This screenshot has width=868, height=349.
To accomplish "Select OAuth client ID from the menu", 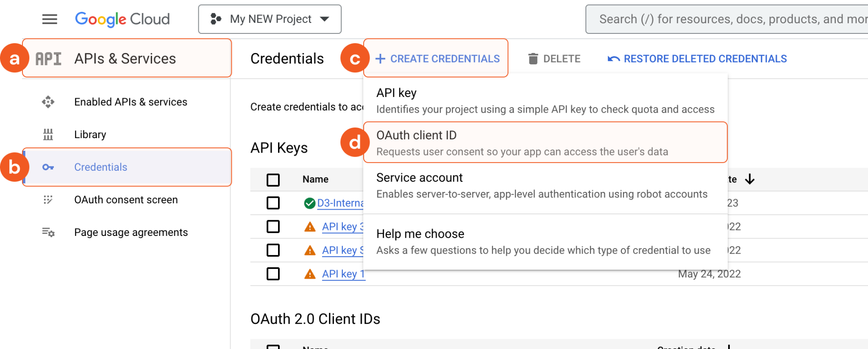I will pos(545,143).
